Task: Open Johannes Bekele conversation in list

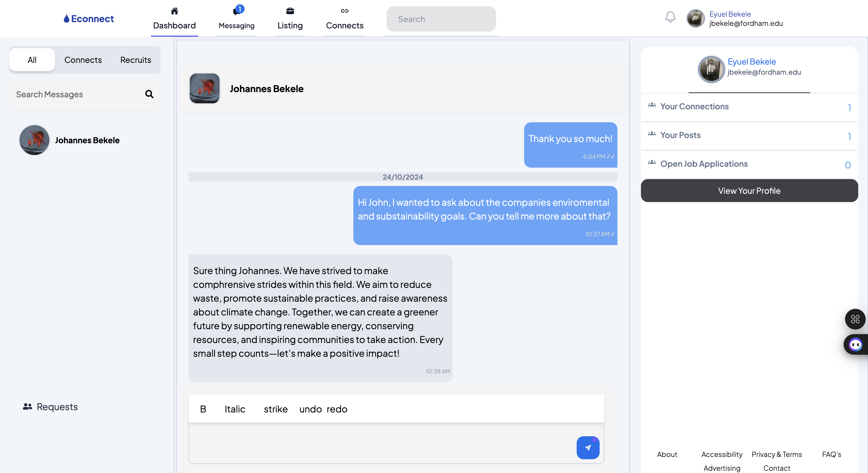Action: click(x=84, y=140)
